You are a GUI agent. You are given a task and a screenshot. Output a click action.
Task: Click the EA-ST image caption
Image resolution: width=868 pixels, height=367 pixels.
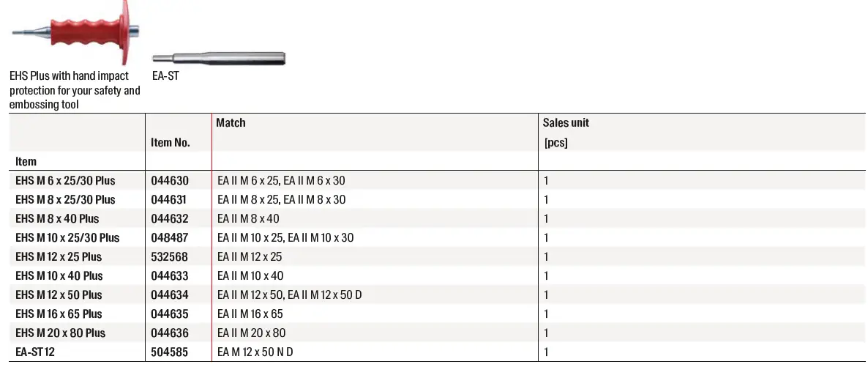click(165, 76)
